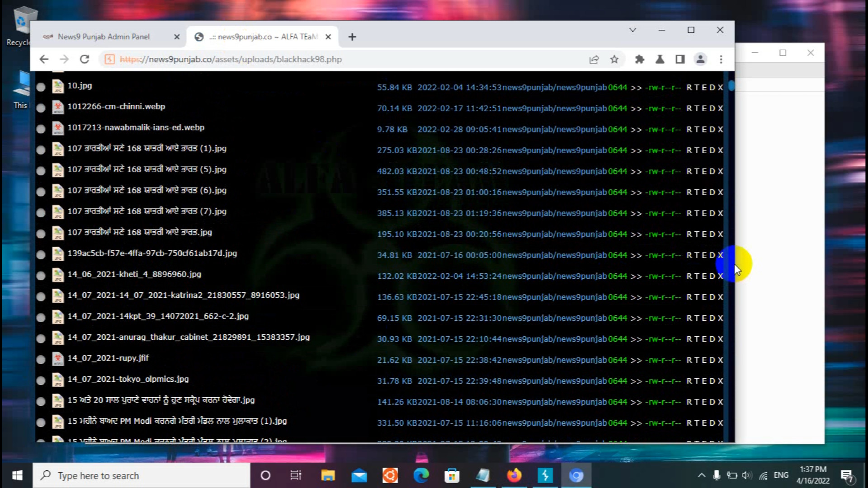Click filename 1017213-nawabmalik-ians-ed.webp
The width and height of the screenshot is (868, 488).
pos(136,127)
